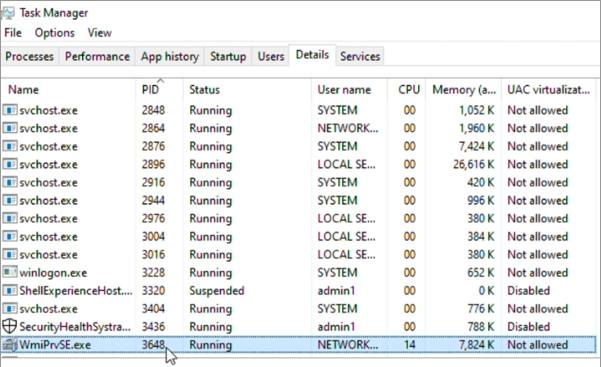
Task: Click icon of svchost.exe PID 3404
Action: [10, 308]
